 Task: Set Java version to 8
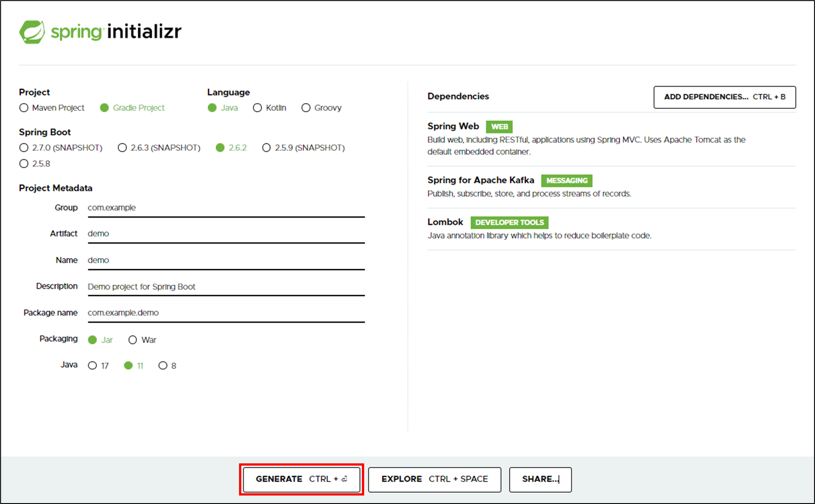click(167, 366)
